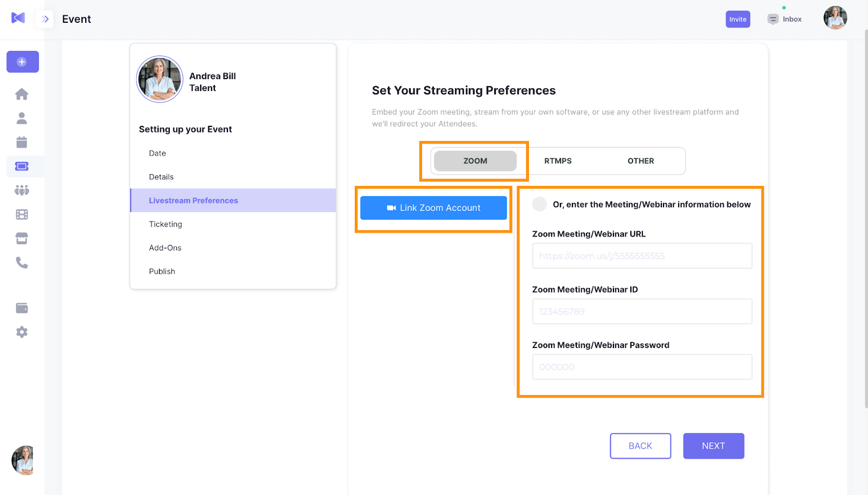Open the Inbox message icon

[x=773, y=20]
